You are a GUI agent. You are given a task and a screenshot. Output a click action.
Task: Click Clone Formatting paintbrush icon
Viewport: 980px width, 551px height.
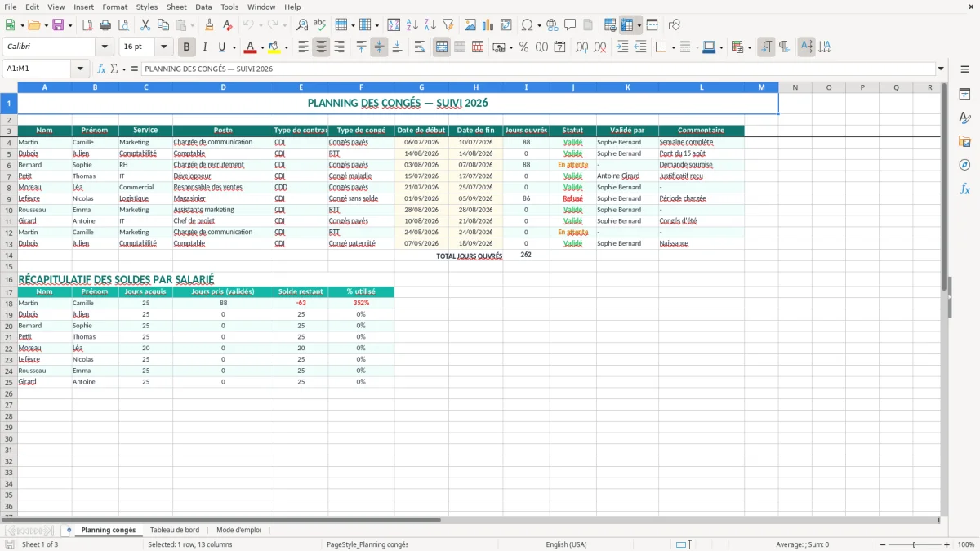point(210,25)
